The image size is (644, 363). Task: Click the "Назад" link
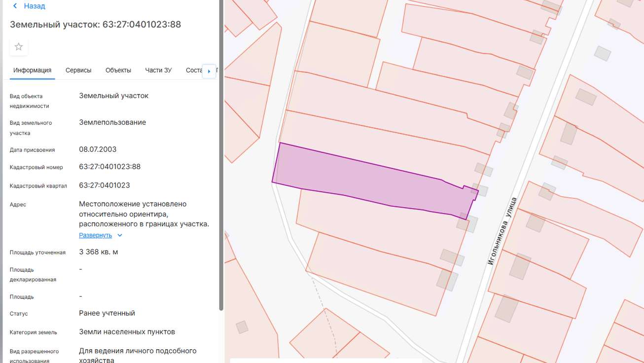click(x=35, y=6)
